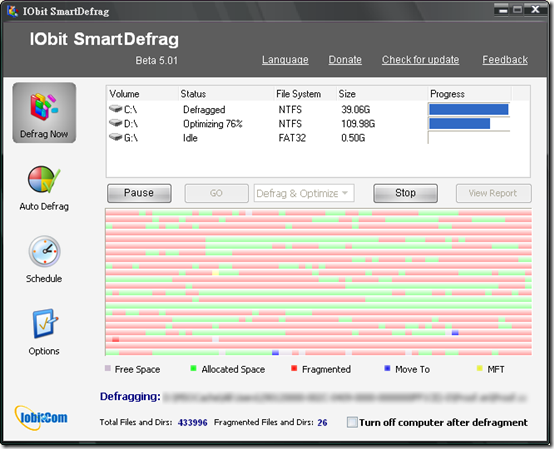Viewport: 554px width, 449px height.
Task: Sort by the Status column header
Action: coord(226,94)
